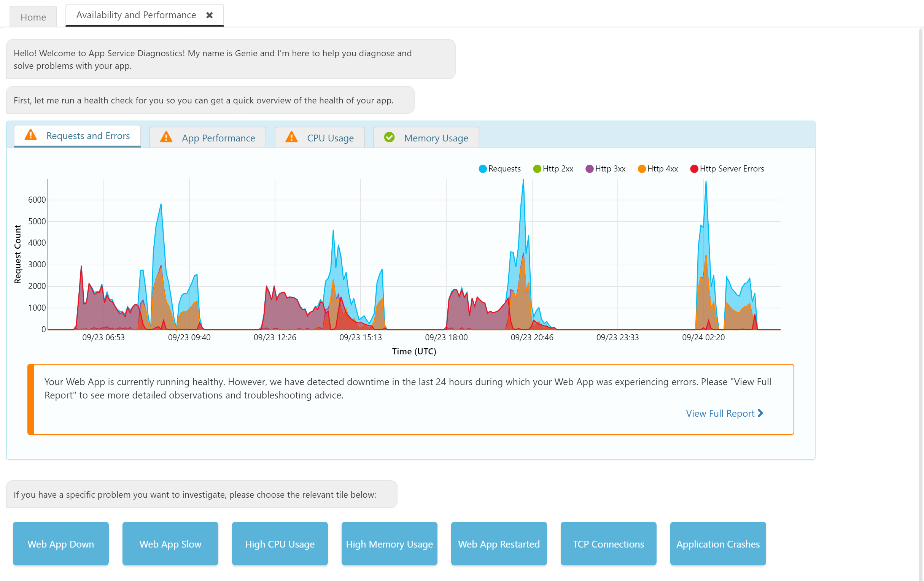Click the 09/23 20:46 time axis label
This screenshot has width=924, height=581.
532,337
